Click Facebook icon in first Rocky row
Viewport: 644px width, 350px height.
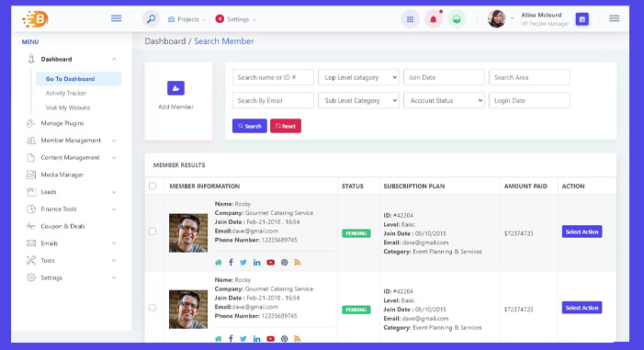pos(232,262)
